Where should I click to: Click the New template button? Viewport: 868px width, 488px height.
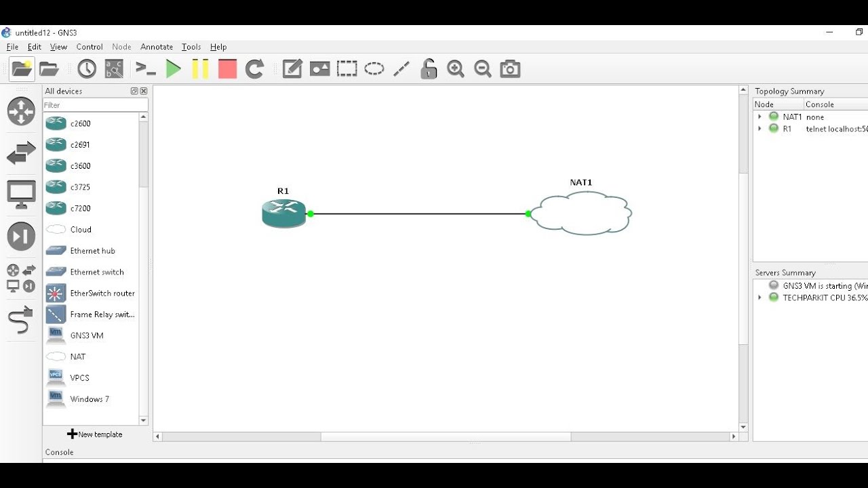point(95,434)
